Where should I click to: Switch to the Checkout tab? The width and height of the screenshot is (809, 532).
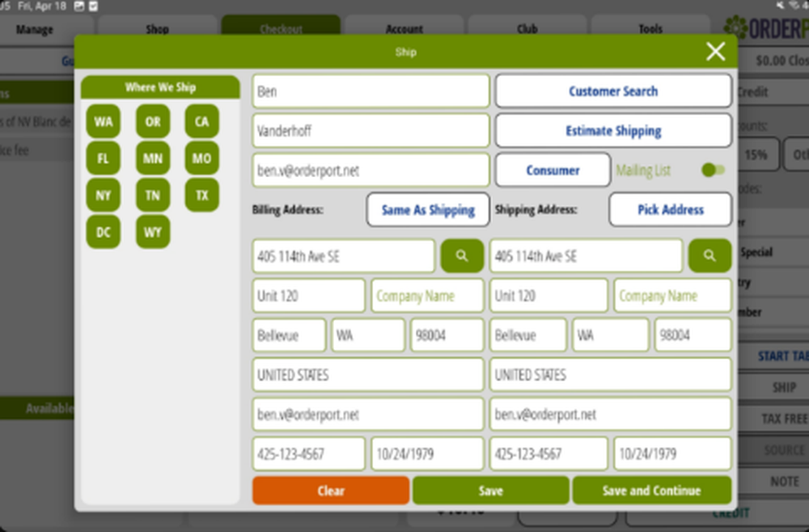[281, 28]
